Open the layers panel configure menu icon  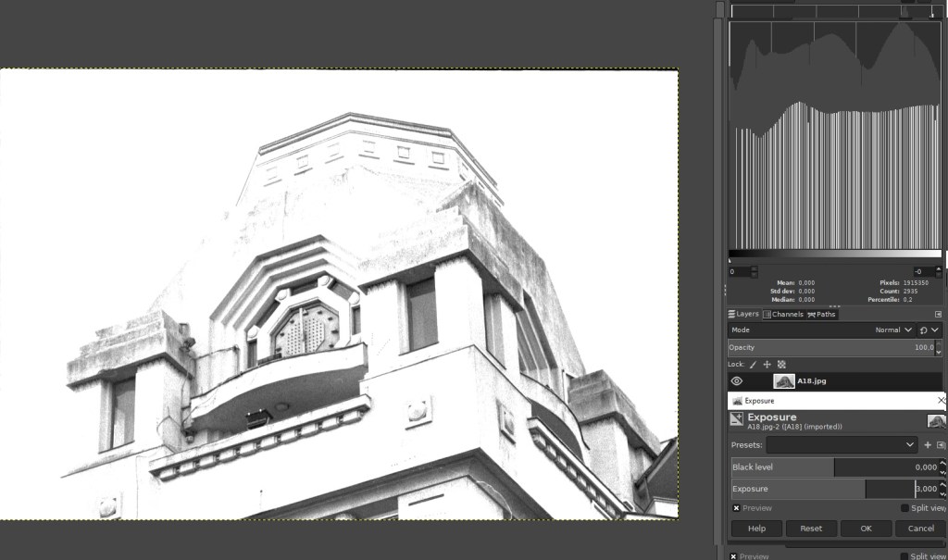[938, 314]
